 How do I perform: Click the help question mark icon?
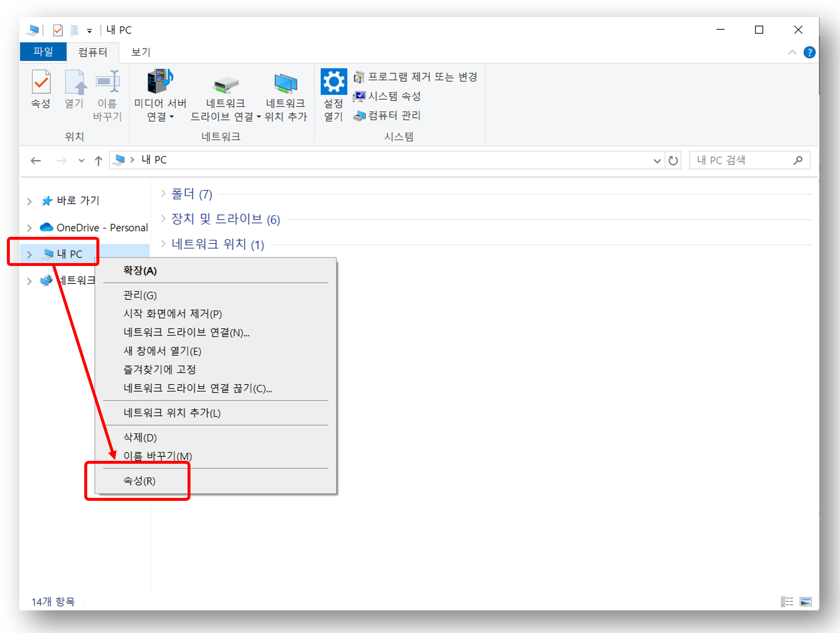[x=809, y=52]
